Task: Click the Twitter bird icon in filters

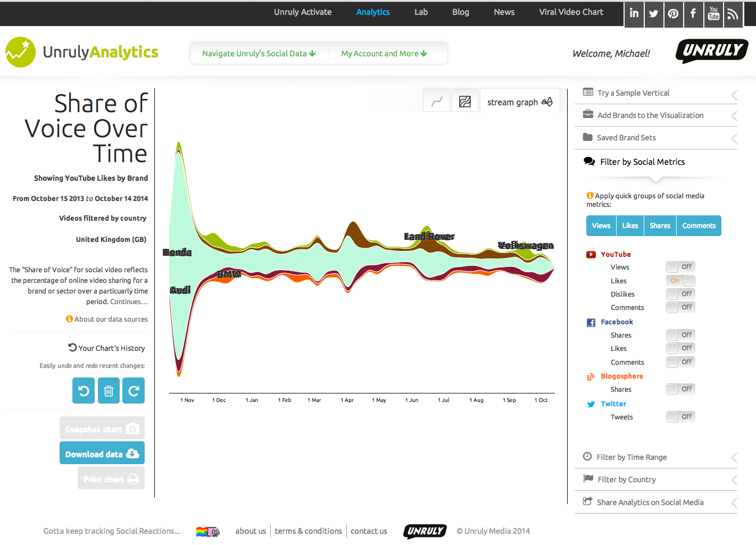Action: [x=591, y=404]
